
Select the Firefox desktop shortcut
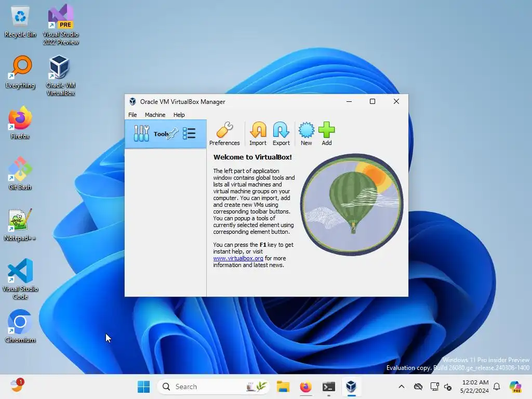20,123
